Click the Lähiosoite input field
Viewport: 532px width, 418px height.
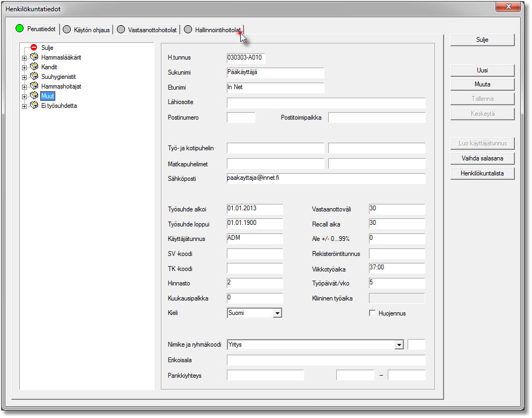click(326, 102)
